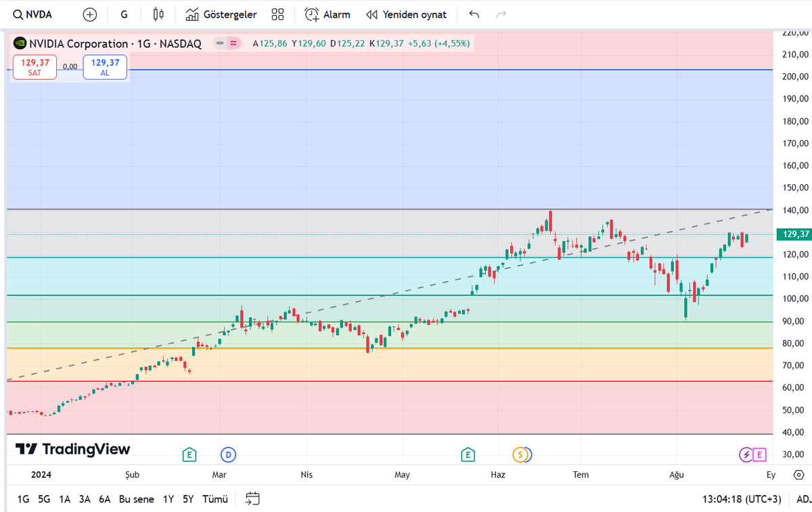Open the orange S split marker
The image size is (812, 512).
(x=520, y=455)
